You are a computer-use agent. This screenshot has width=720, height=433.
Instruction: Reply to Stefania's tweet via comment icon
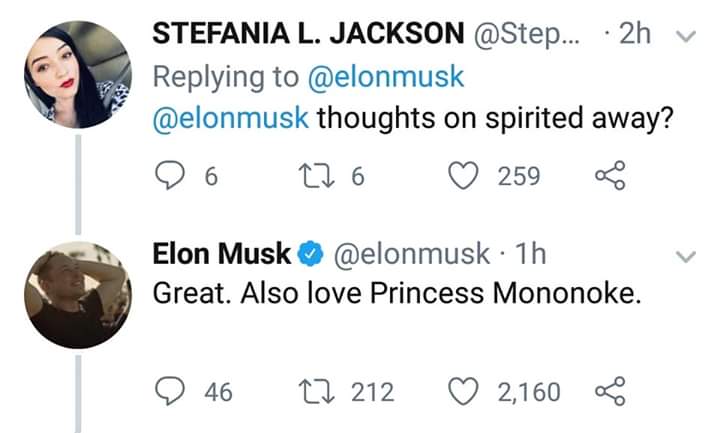[x=168, y=177]
